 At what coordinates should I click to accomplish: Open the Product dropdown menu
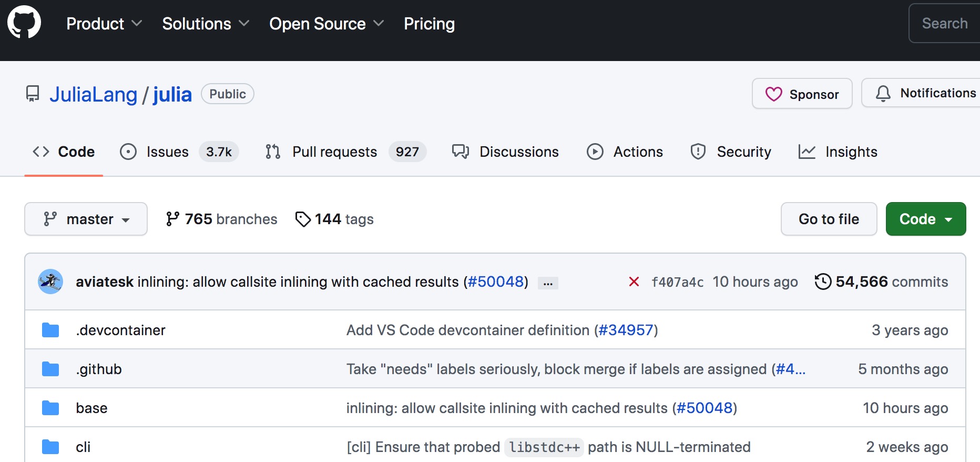click(104, 24)
